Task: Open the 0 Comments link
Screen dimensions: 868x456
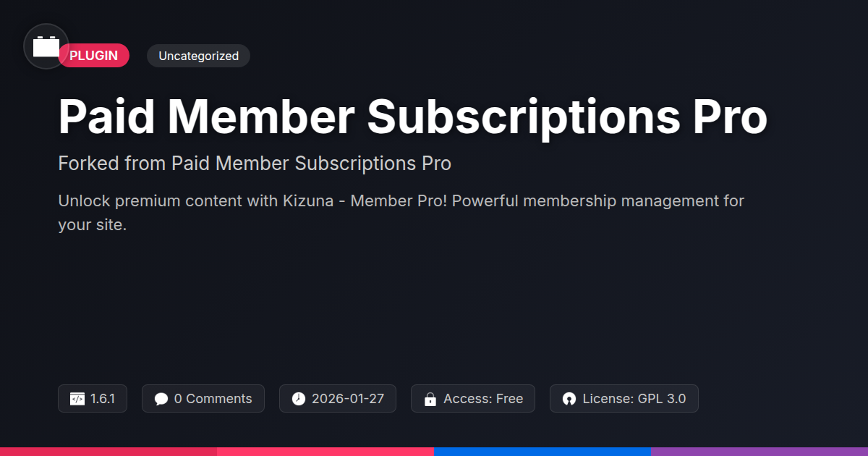Action: tap(203, 399)
